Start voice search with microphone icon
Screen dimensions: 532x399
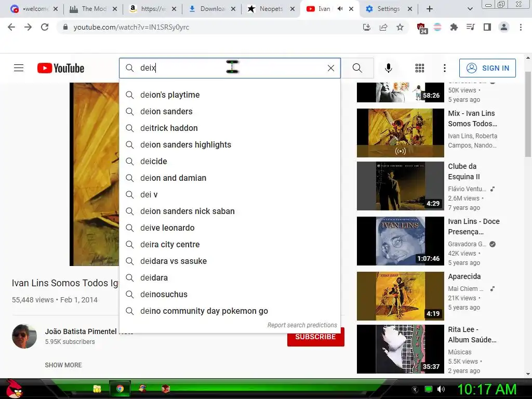click(x=389, y=68)
